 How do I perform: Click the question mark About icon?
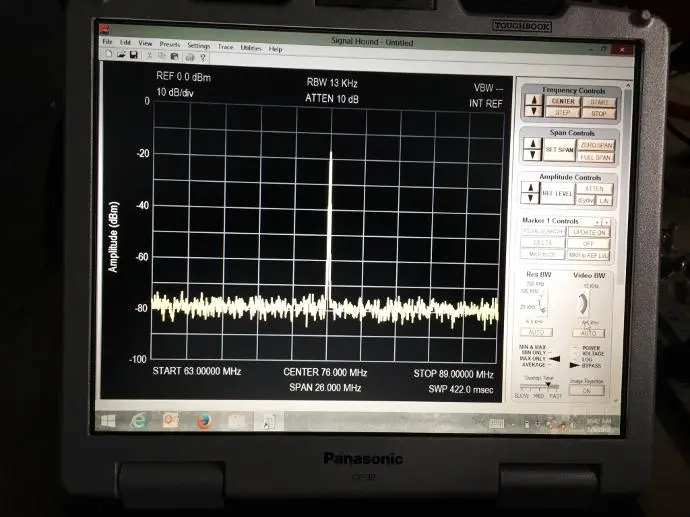pyautogui.click(x=203, y=57)
